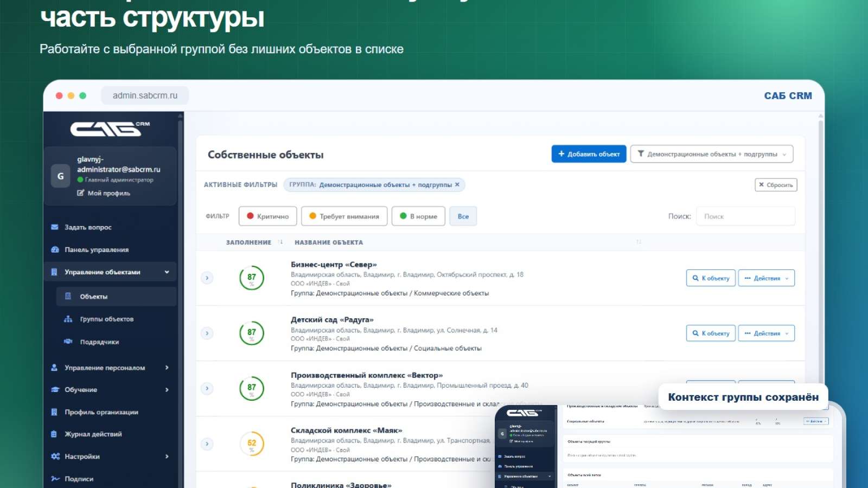Screen dimensions: 868x488
Task: Click 87% fill indicator of Бизнес-центр «Север»
Action: [252, 278]
